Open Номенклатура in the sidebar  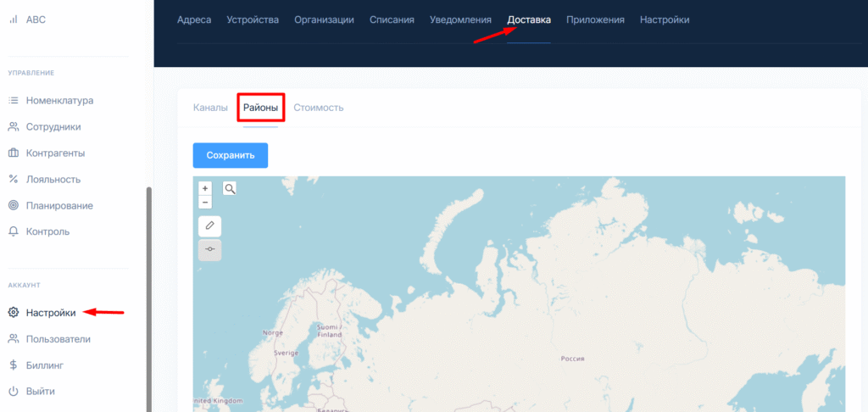[x=59, y=101]
